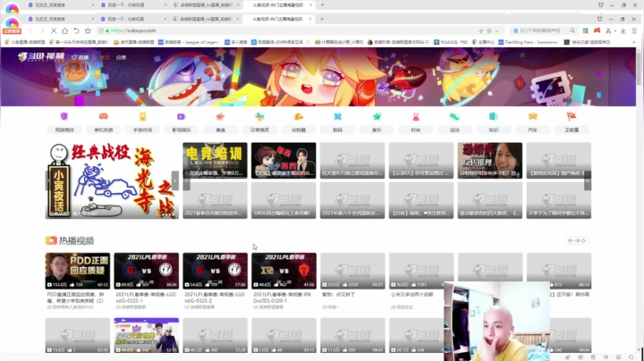Open the 电竞培训 video thumbnail
This screenshot has width=644, height=361.
point(216,161)
